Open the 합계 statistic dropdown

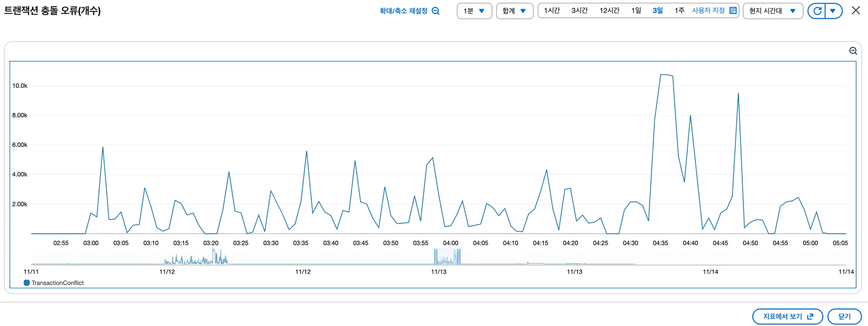point(514,11)
